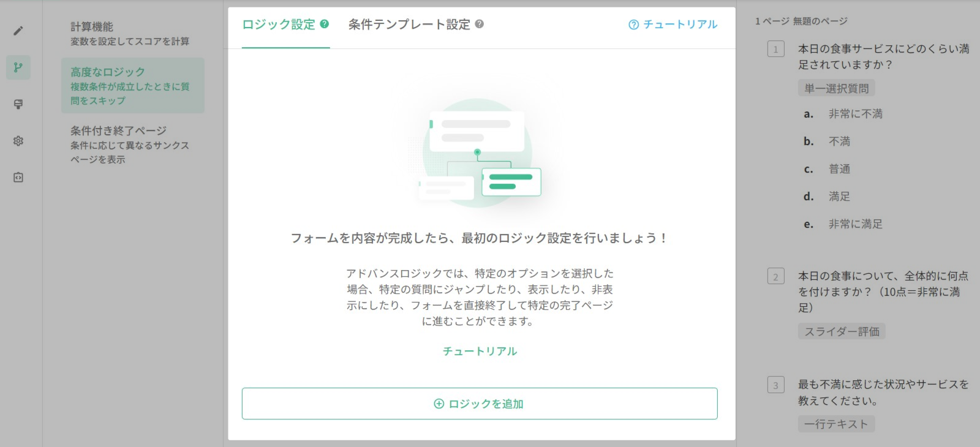Click 1ページ 無題のページ header
This screenshot has width=980, height=447.
[801, 21]
